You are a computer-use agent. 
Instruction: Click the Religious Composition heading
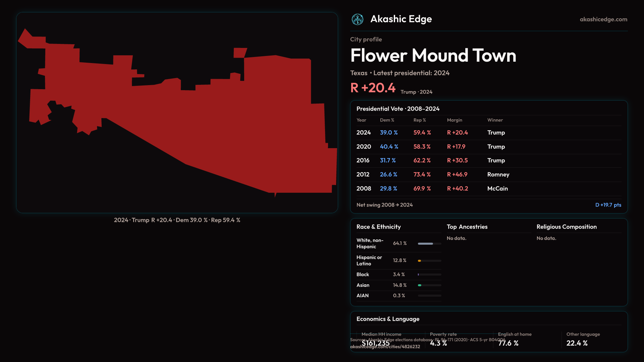[x=566, y=227]
